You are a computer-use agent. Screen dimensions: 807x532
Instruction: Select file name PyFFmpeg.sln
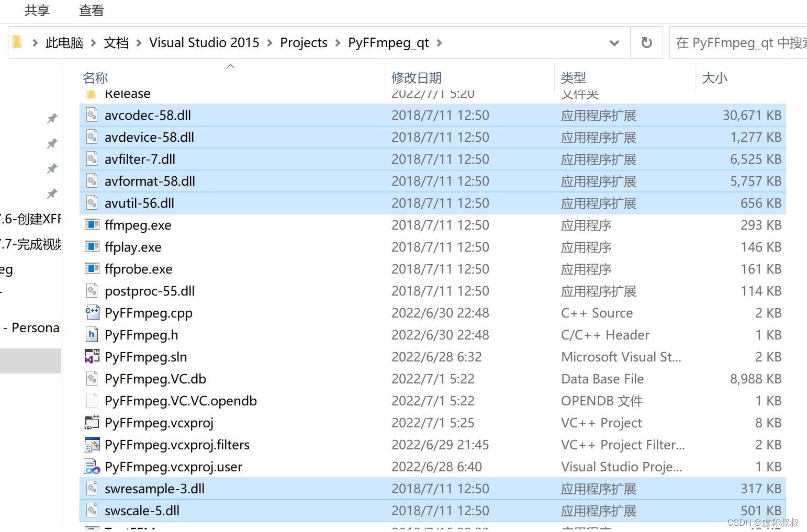pos(146,357)
